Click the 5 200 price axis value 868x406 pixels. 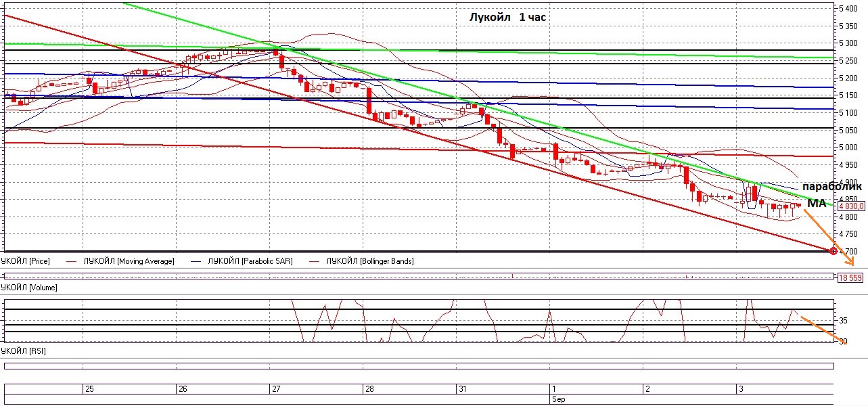tap(850, 78)
